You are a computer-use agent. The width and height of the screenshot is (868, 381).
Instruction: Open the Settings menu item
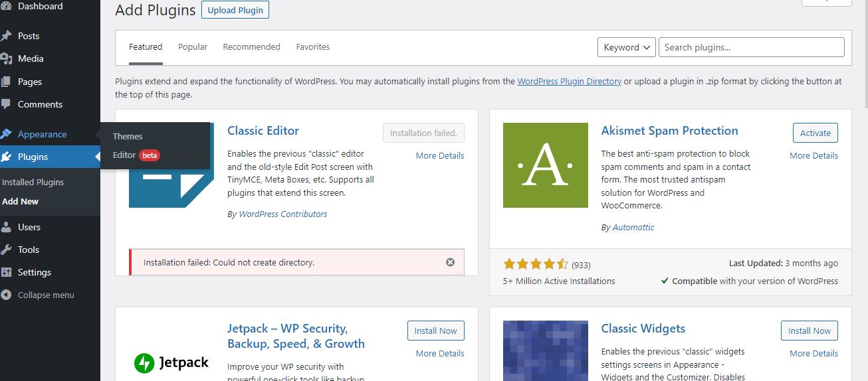pos(35,272)
